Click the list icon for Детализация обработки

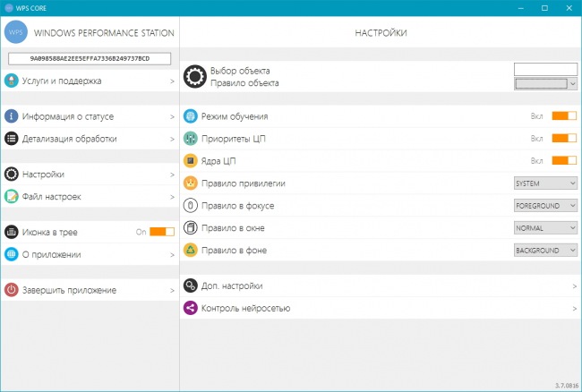[x=11, y=139]
